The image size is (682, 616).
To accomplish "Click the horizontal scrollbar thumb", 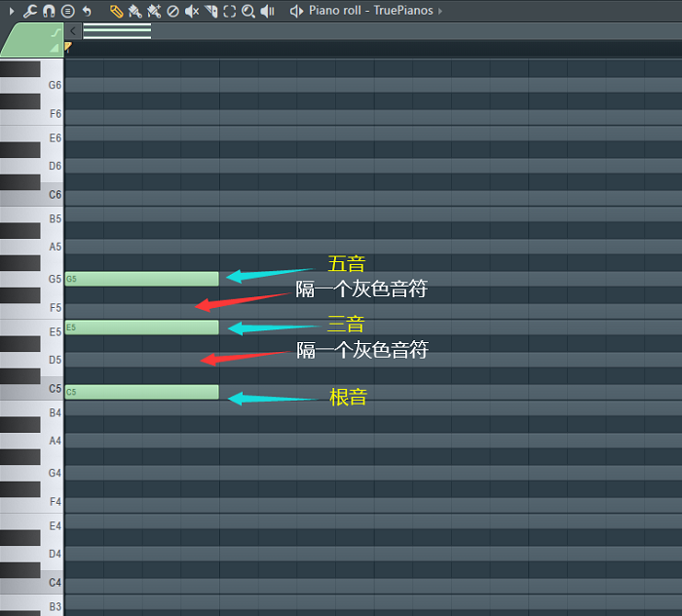I will (117, 31).
